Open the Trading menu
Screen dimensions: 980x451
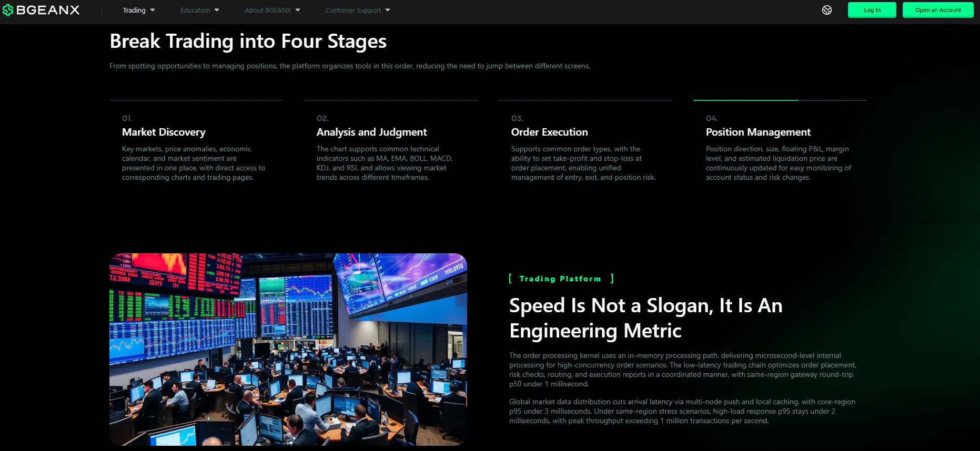point(139,10)
